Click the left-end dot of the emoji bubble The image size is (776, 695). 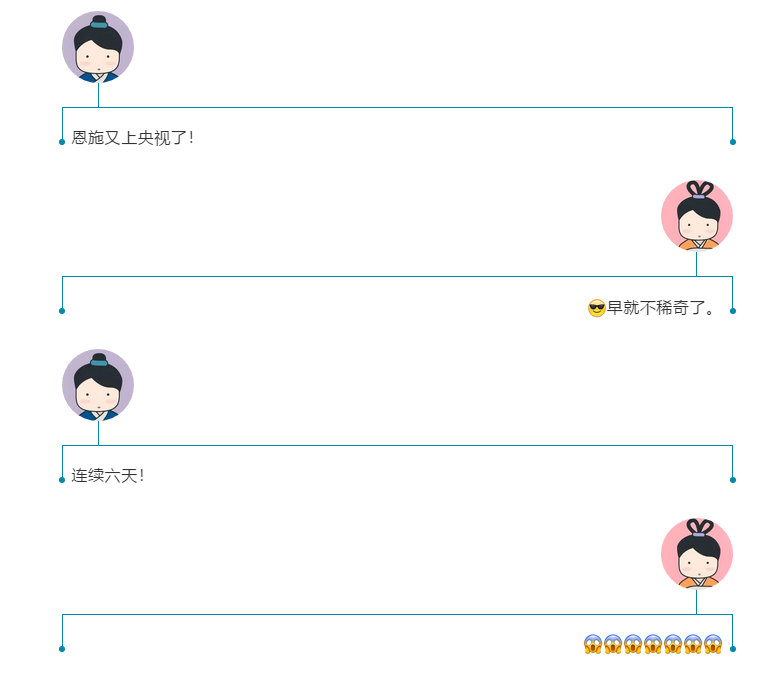62,649
